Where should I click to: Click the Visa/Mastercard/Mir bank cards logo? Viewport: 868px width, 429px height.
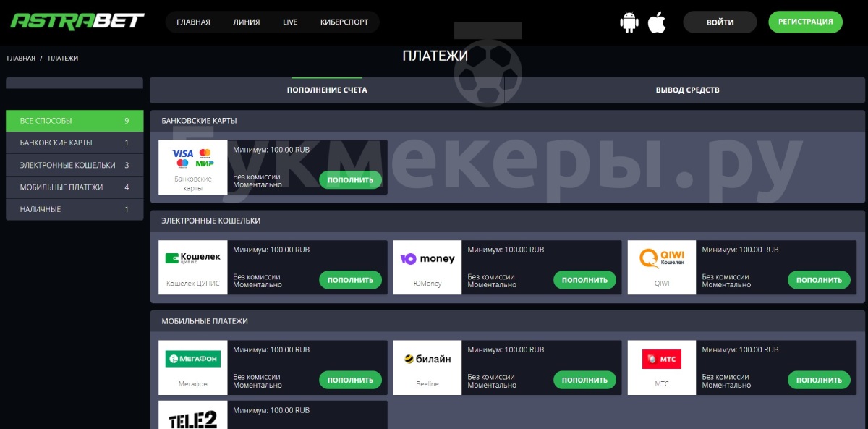[x=193, y=158]
